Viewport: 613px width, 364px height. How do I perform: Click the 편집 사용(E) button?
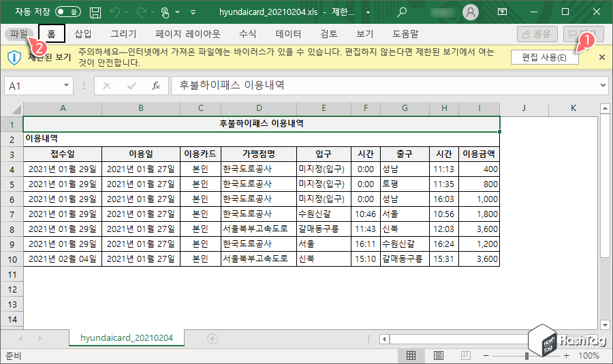tap(544, 57)
